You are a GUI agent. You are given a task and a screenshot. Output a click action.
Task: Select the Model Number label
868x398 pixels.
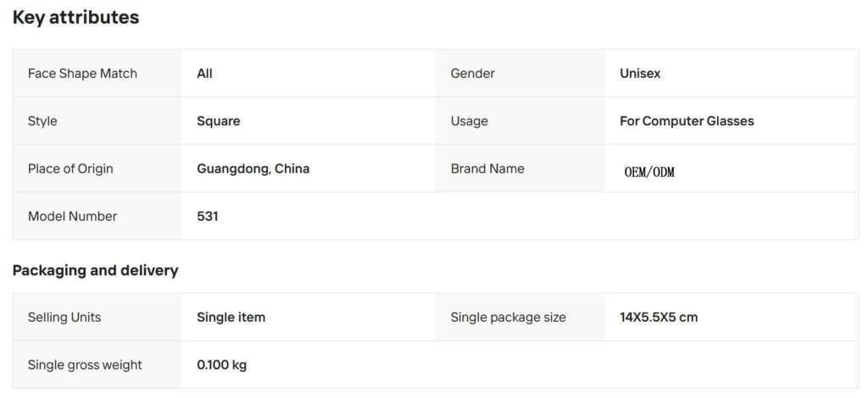tap(73, 216)
